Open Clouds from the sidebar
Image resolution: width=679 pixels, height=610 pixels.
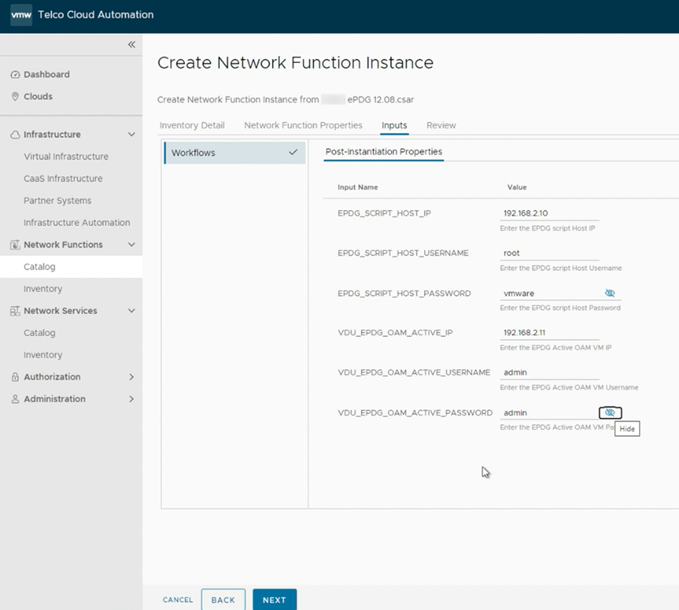38,97
